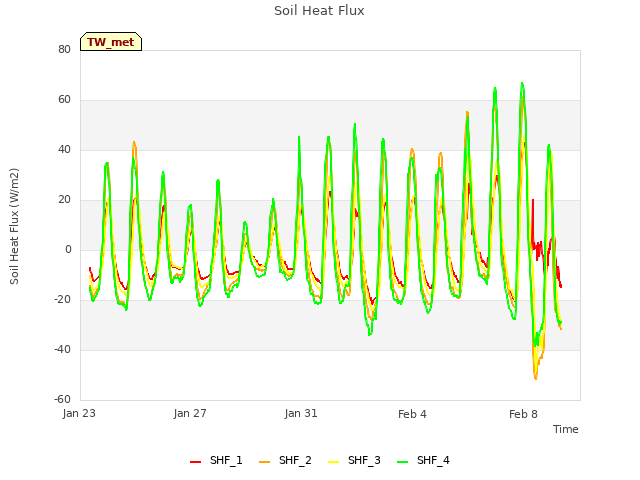Click the 80 y-axis tick label
The width and height of the screenshot is (640, 480).
(x=64, y=49)
